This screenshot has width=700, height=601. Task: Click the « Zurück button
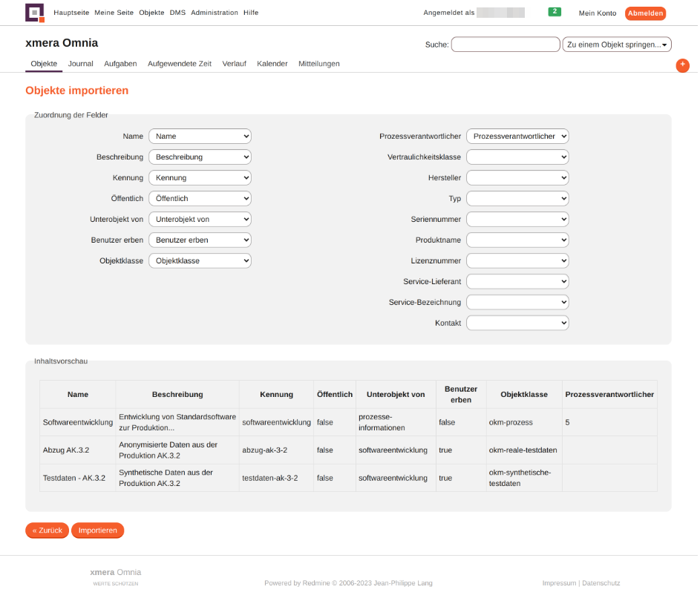(x=47, y=531)
